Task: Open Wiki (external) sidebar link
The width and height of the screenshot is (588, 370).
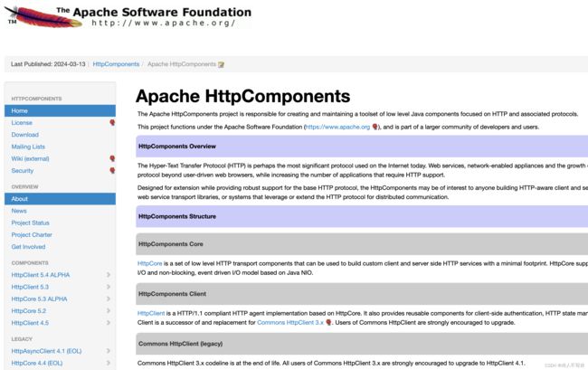Action: click(x=30, y=158)
